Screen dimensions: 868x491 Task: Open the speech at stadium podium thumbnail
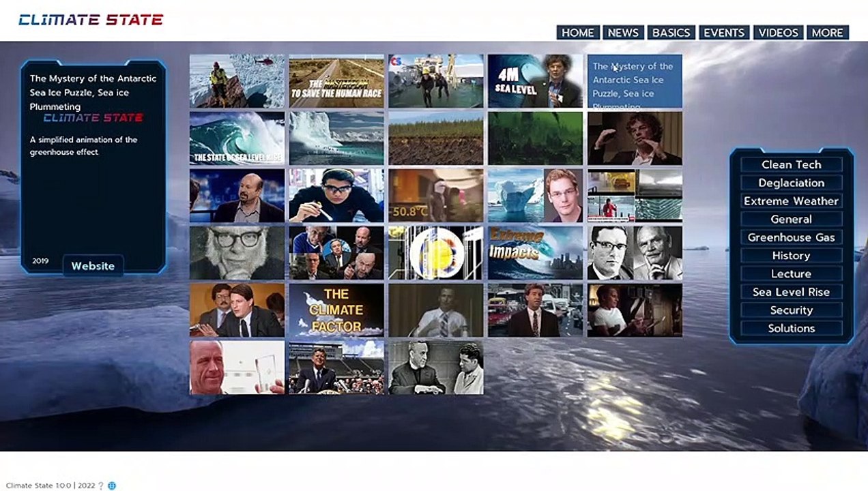336,368
